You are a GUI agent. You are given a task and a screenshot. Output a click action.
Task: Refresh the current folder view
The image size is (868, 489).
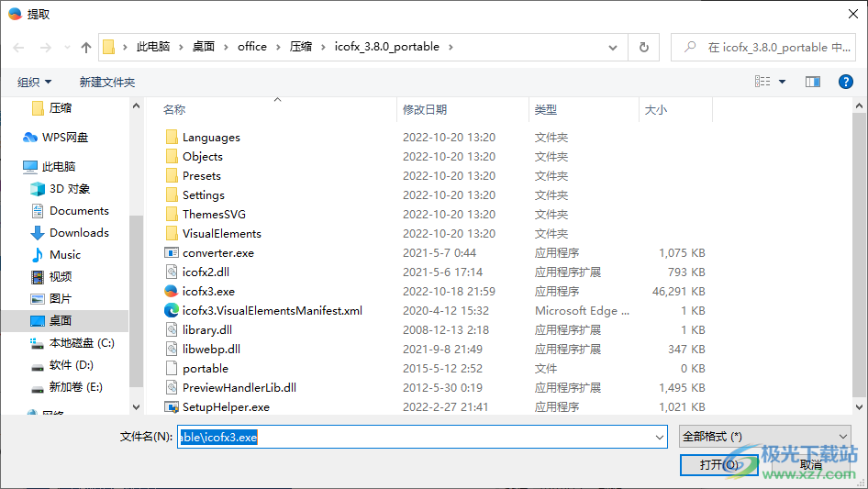(x=644, y=47)
